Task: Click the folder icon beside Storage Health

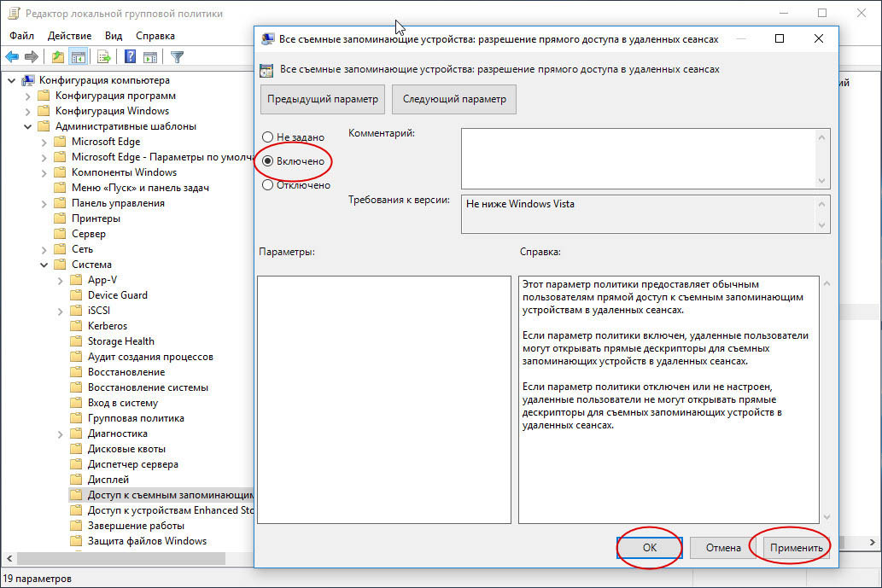Action: pos(76,341)
